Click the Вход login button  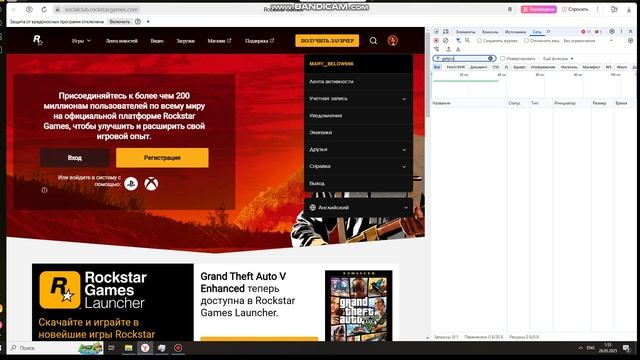point(74,158)
